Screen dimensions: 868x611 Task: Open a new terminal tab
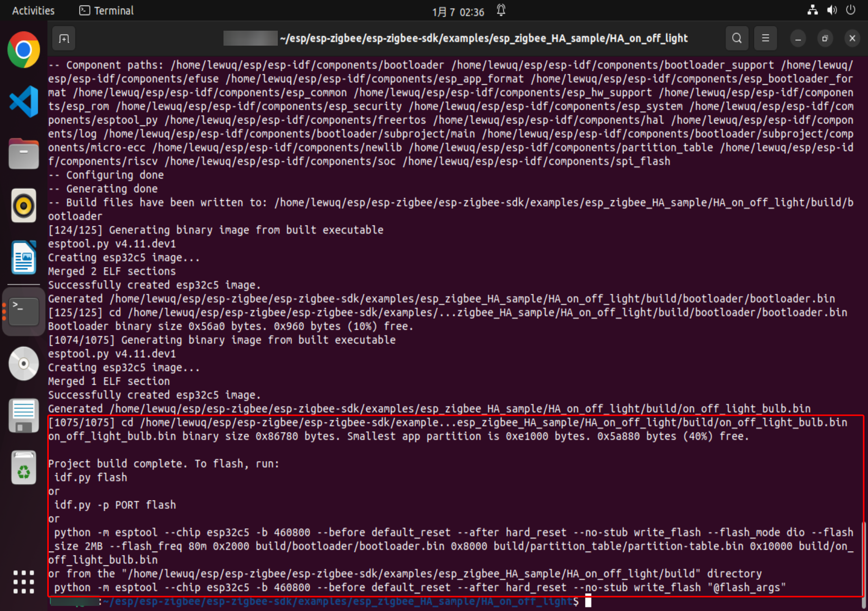[x=64, y=39]
